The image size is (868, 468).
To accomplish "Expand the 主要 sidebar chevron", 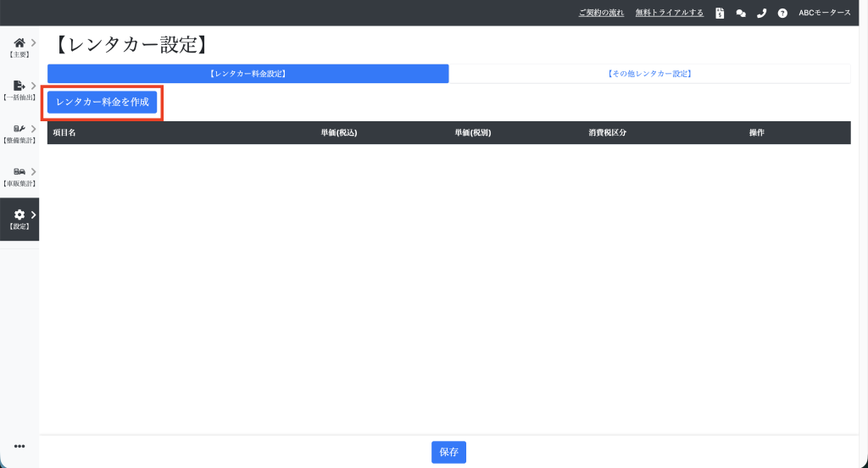I will (x=33, y=42).
